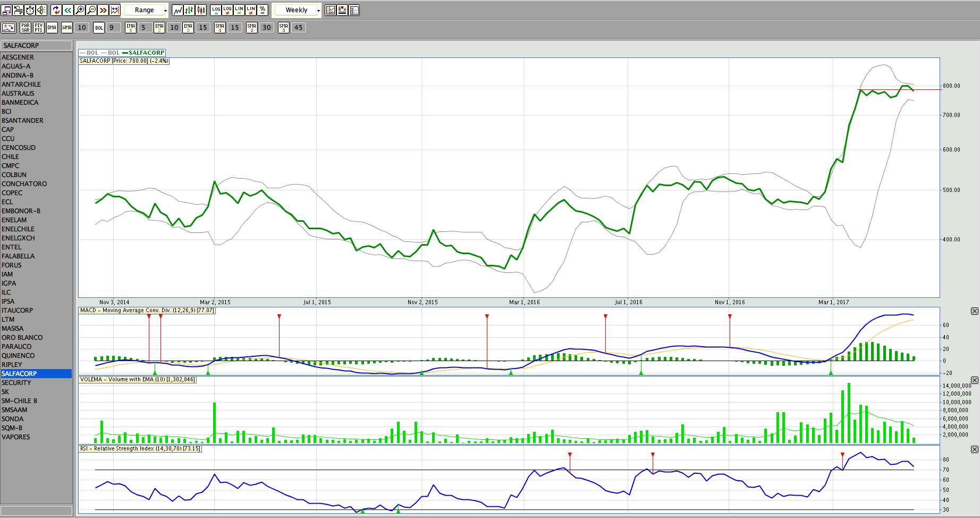Open the Range dropdown
The width and height of the screenshot is (980, 518).
[x=146, y=10]
